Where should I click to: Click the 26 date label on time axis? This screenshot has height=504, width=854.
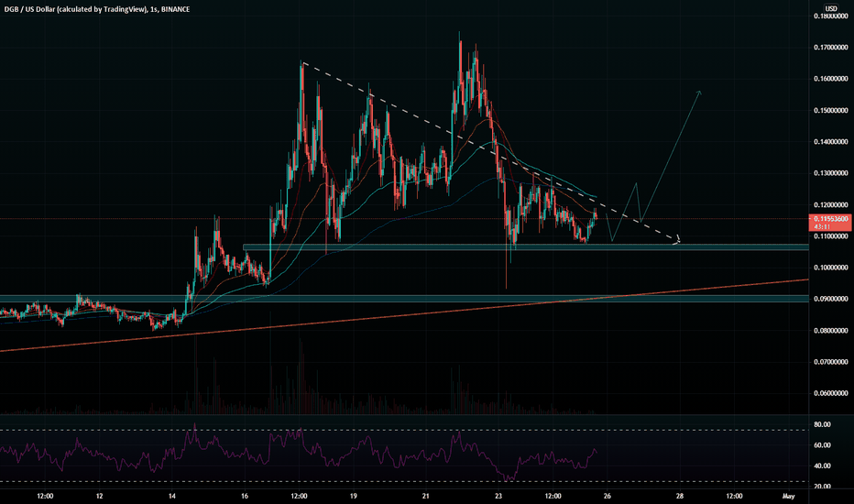coord(608,497)
